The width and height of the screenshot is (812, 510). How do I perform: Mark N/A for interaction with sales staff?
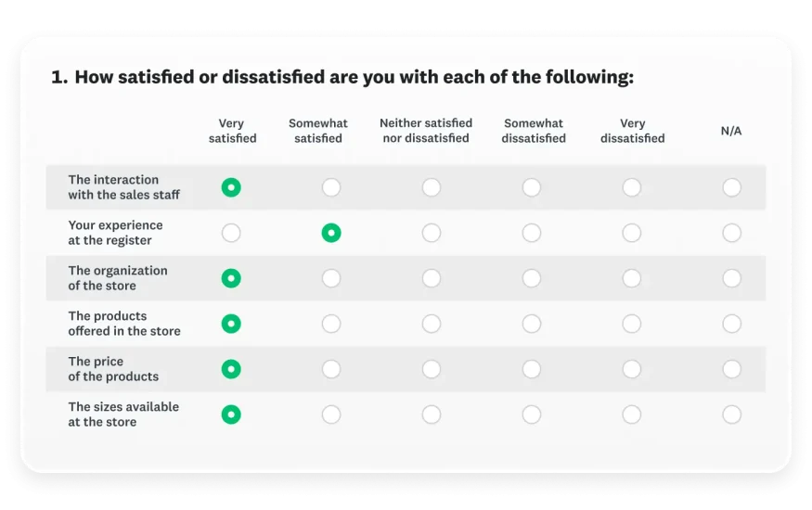coord(732,188)
